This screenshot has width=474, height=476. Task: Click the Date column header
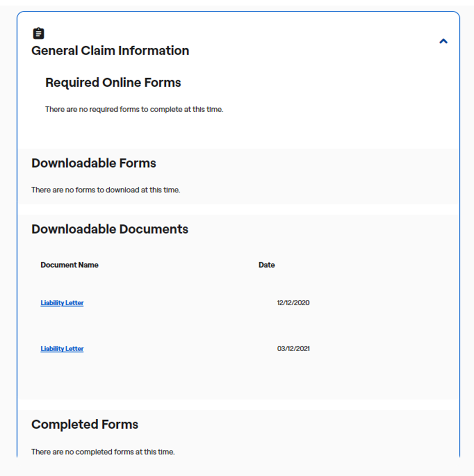pos(267,265)
